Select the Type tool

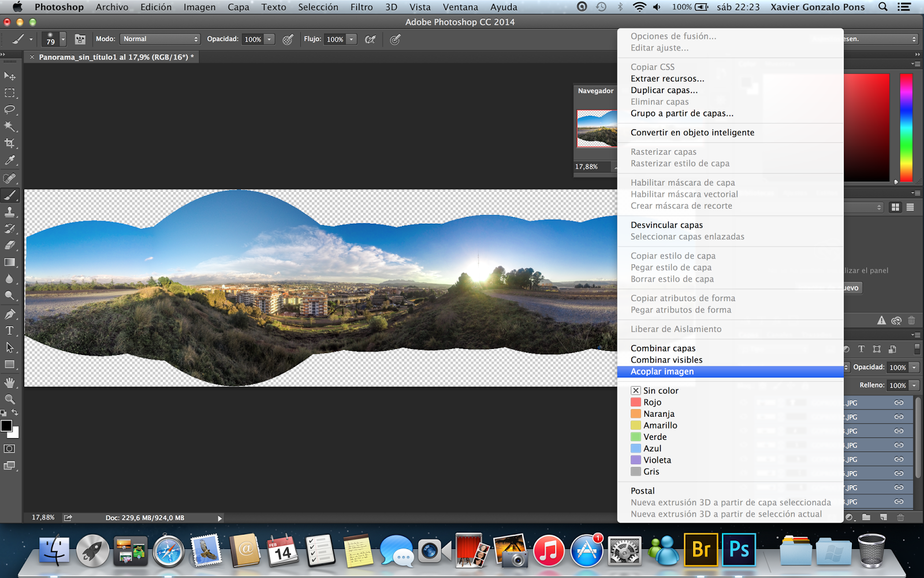pos(10,331)
